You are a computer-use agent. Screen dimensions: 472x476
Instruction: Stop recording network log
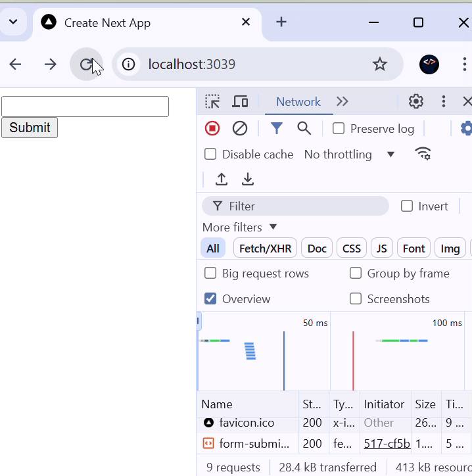point(212,129)
